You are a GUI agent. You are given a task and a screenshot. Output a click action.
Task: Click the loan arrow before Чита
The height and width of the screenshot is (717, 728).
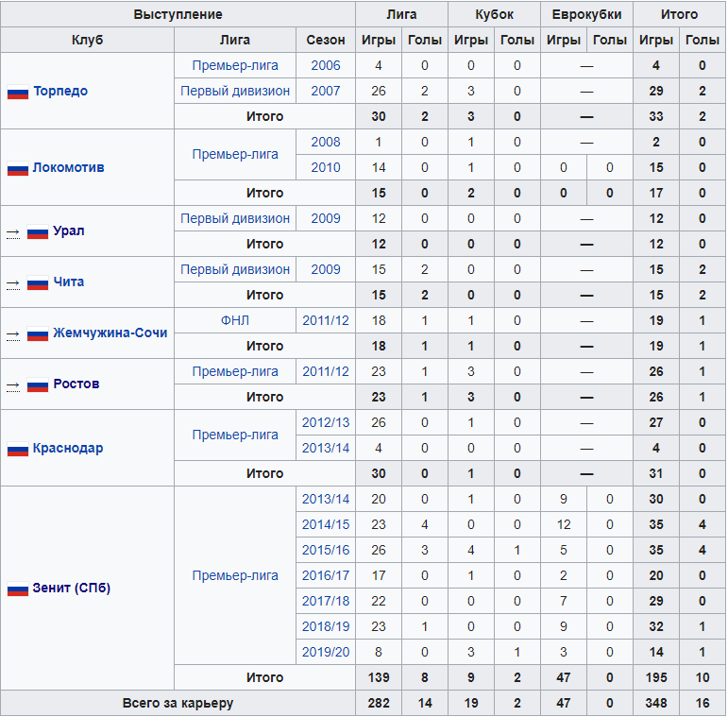point(13,282)
